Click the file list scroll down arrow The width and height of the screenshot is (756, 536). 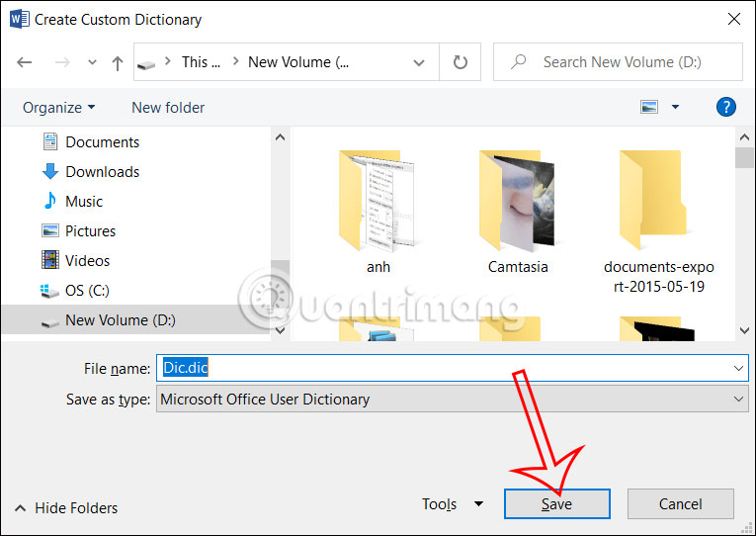744,331
